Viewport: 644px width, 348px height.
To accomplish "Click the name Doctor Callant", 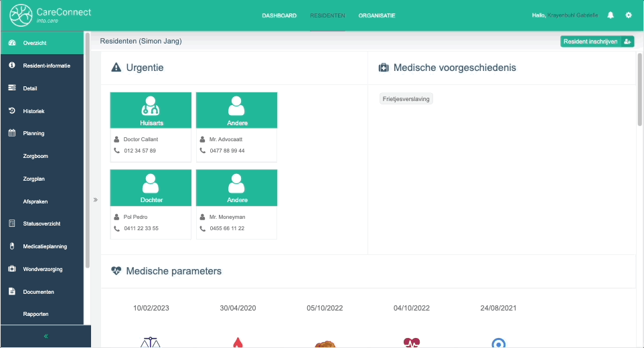I will 141,139.
